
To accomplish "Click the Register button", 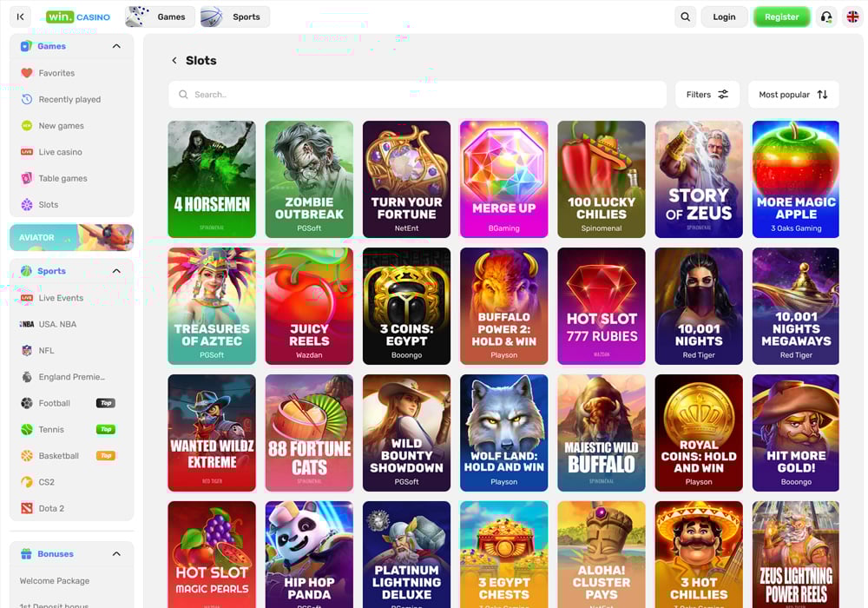I will [x=781, y=17].
